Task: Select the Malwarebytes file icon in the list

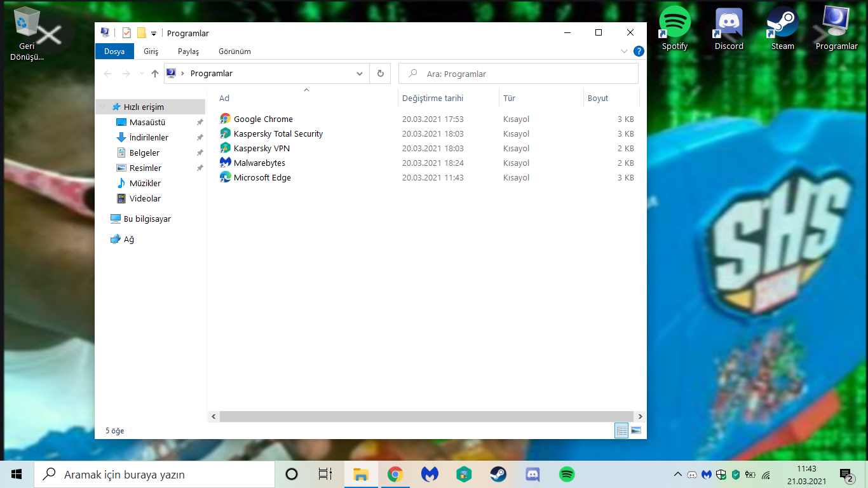Action: 225,163
